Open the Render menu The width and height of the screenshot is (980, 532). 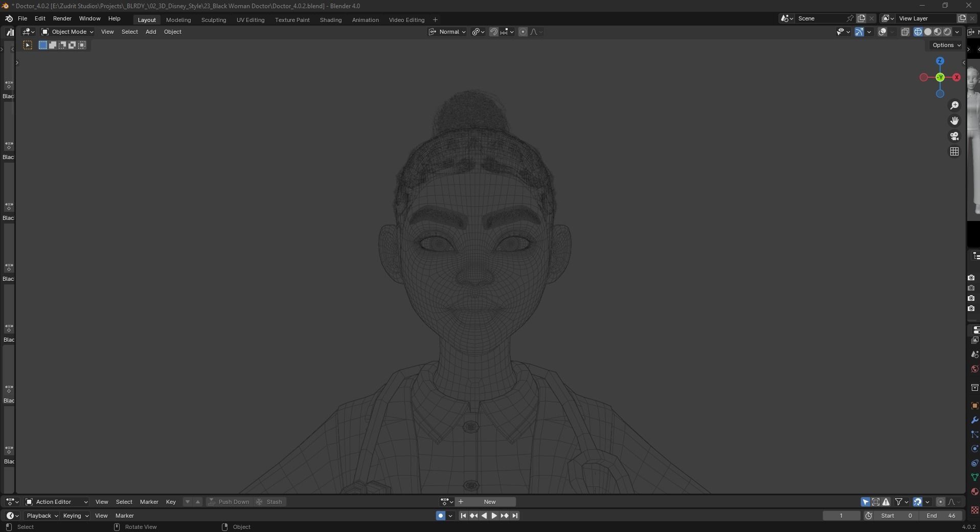click(62, 18)
